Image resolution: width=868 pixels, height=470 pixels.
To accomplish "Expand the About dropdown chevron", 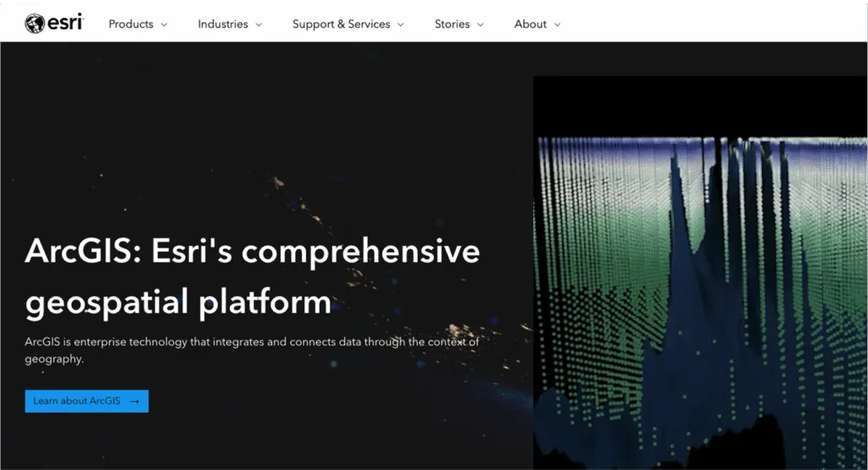I will coord(558,25).
